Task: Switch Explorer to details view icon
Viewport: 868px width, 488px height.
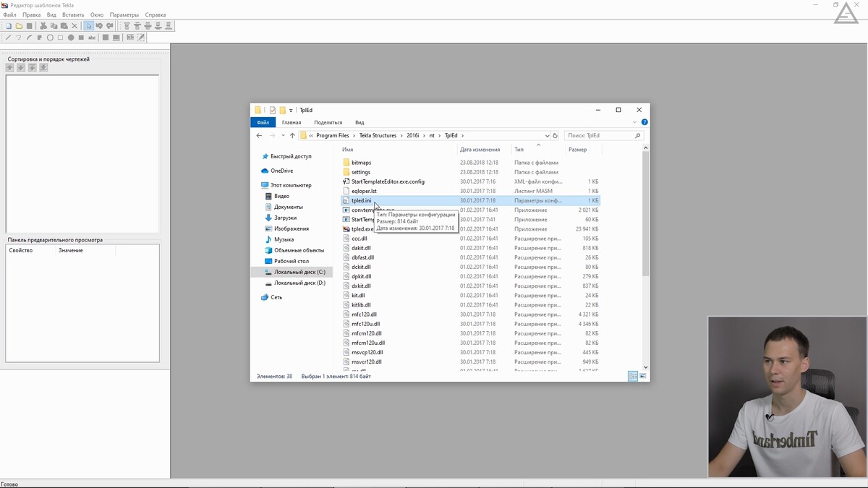Action: point(633,377)
